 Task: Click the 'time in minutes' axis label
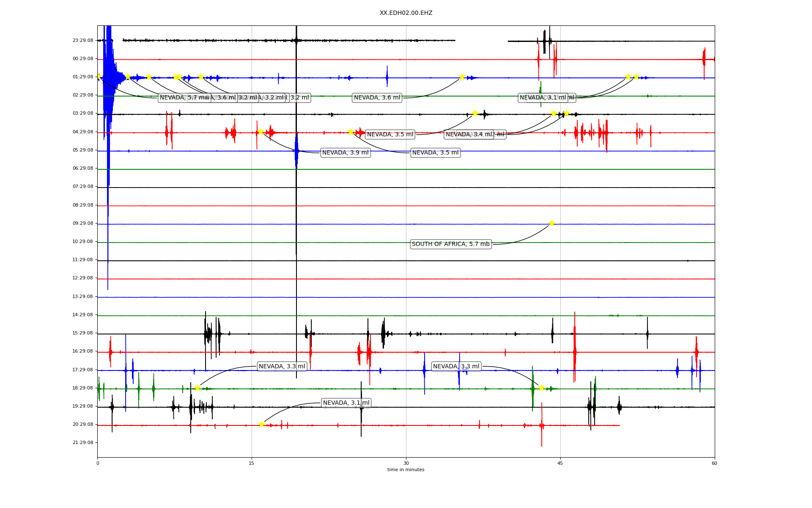[406, 469]
